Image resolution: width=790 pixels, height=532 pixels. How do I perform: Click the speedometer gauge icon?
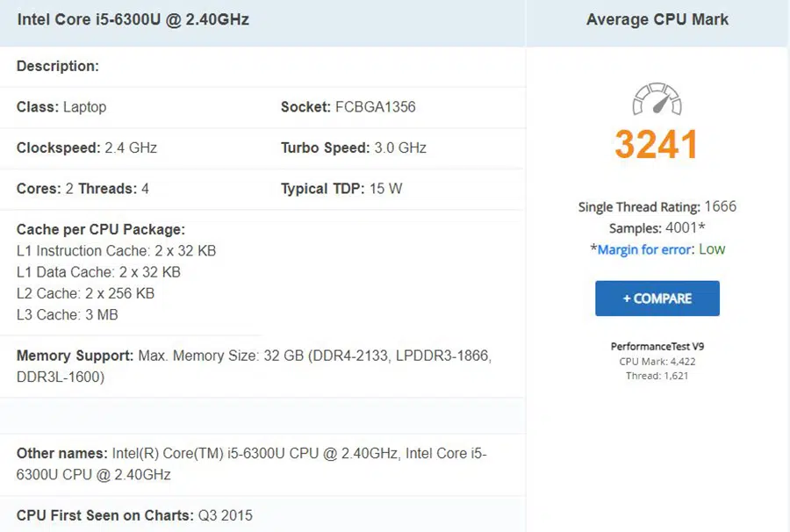pos(657,99)
